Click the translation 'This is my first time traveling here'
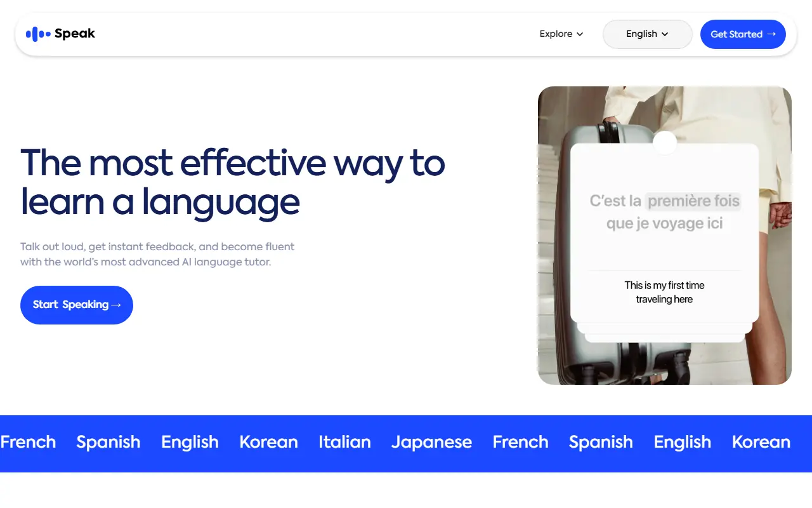The width and height of the screenshot is (812, 508). (x=664, y=292)
